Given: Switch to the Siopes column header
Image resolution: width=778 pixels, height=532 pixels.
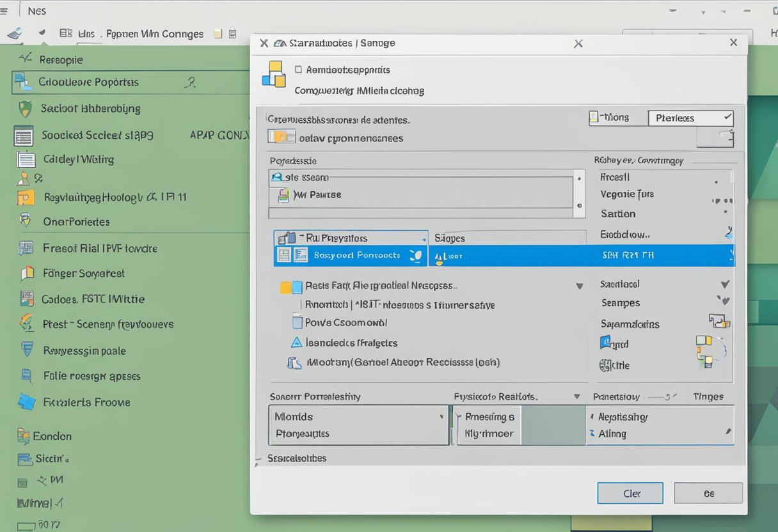Looking at the screenshot, I should pyautogui.click(x=450, y=237).
